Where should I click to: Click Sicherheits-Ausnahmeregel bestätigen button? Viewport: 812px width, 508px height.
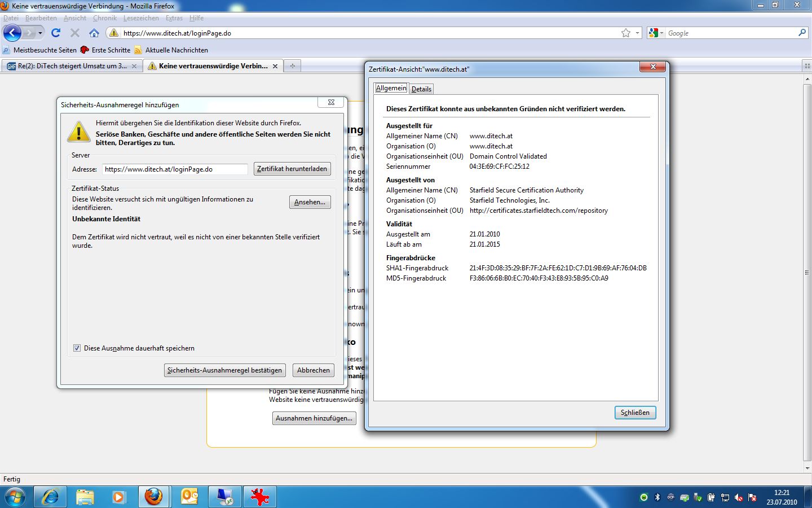pyautogui.click(x=224, y=370)
